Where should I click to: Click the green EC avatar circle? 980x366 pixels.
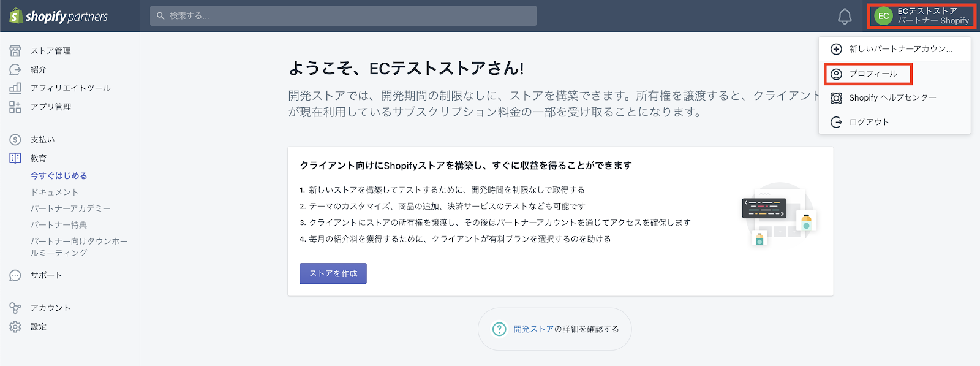tap(883, 17)
